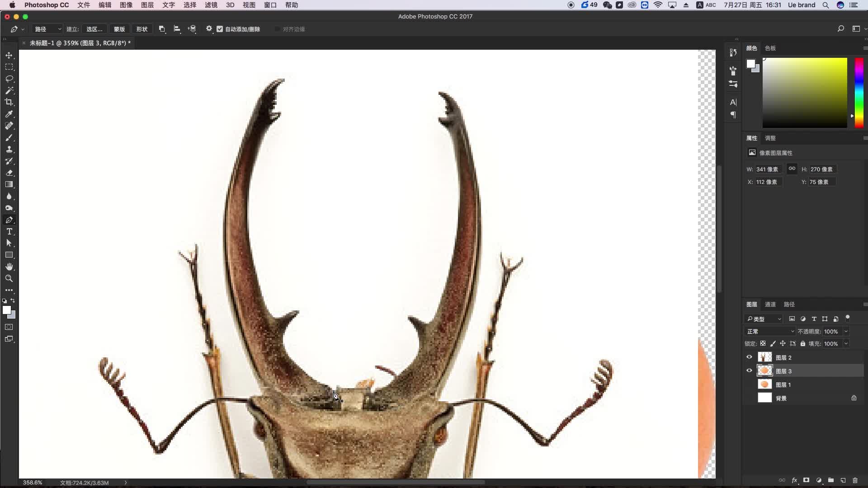
Task: Select the Crop tool
Action: click(x=9, y=102)
